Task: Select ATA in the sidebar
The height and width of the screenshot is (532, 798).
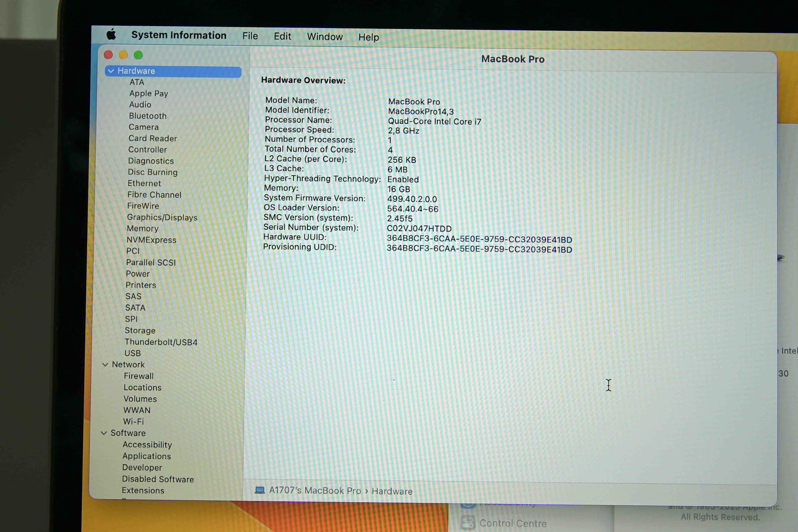Action: click(137, 82)
